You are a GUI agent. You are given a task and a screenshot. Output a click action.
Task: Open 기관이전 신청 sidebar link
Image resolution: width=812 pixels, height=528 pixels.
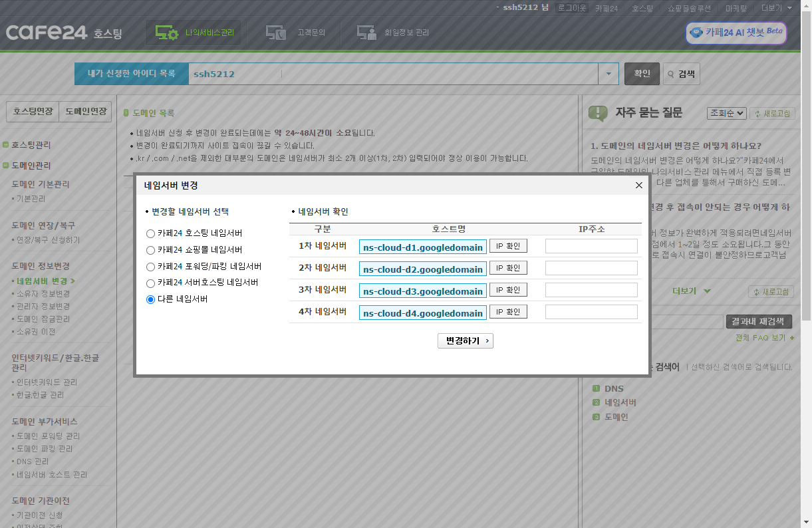pos(38,515)
